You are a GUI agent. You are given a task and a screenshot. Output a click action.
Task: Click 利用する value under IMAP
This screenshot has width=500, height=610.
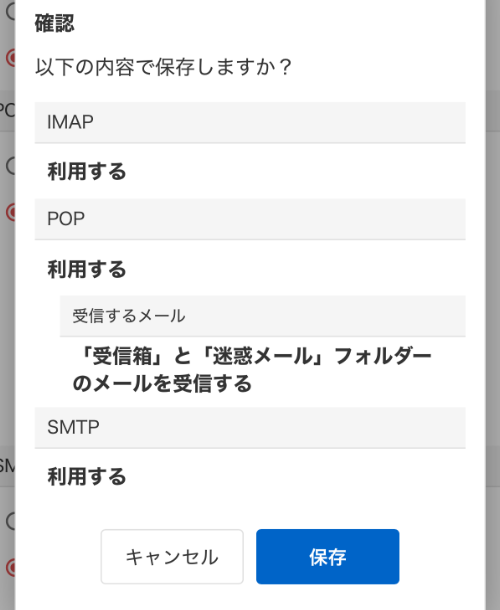[x=87, y=172]
